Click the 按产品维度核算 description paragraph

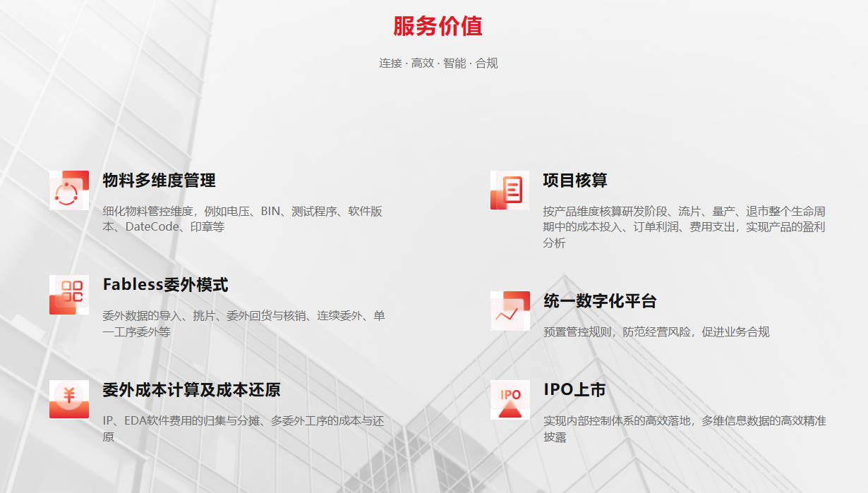click(x=684, y=227)
